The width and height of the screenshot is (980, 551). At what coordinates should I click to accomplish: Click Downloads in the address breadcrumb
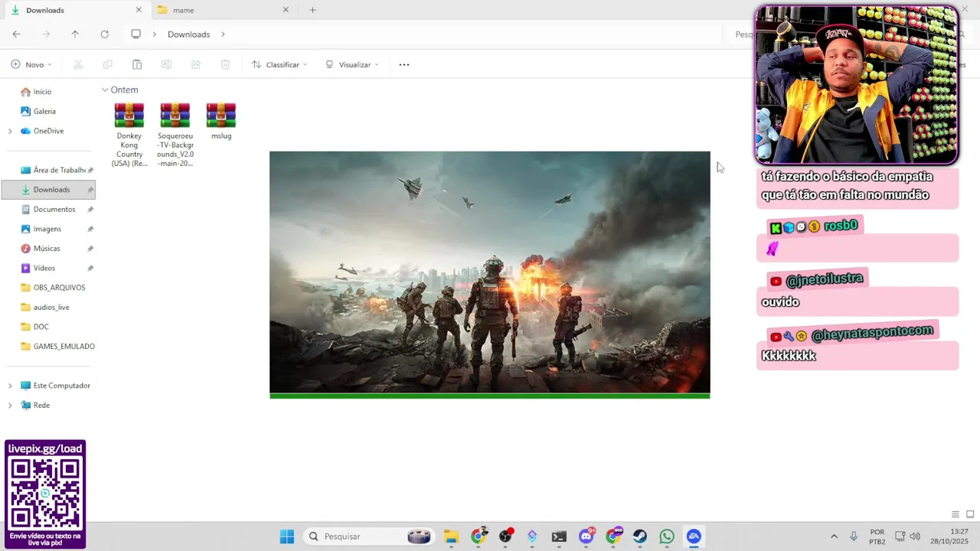click(188, 34)
